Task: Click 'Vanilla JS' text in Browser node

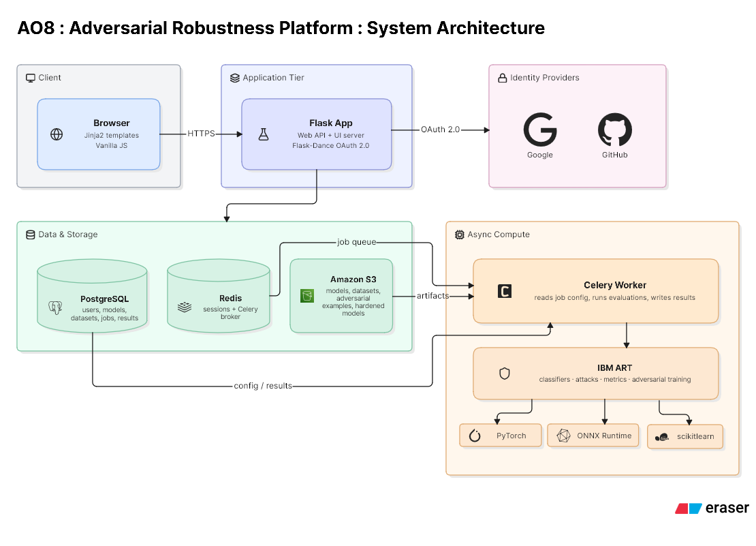Action: point(112,146)
